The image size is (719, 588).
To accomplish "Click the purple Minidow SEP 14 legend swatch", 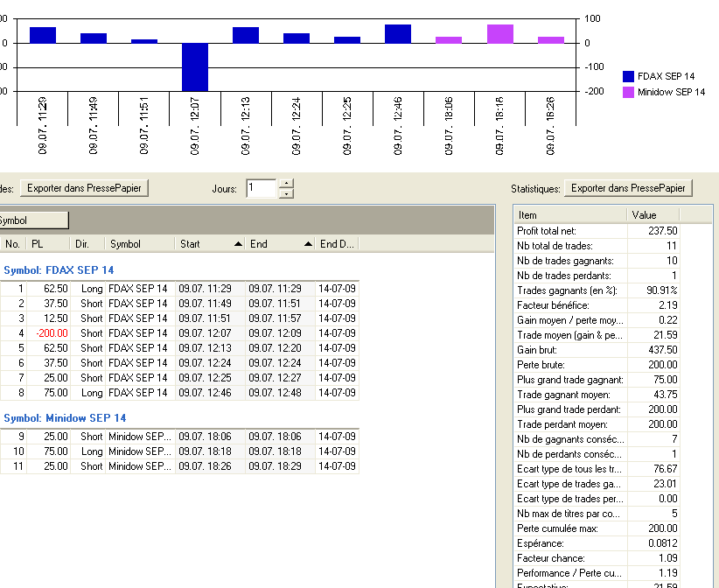I will click(x=628, y=92).
